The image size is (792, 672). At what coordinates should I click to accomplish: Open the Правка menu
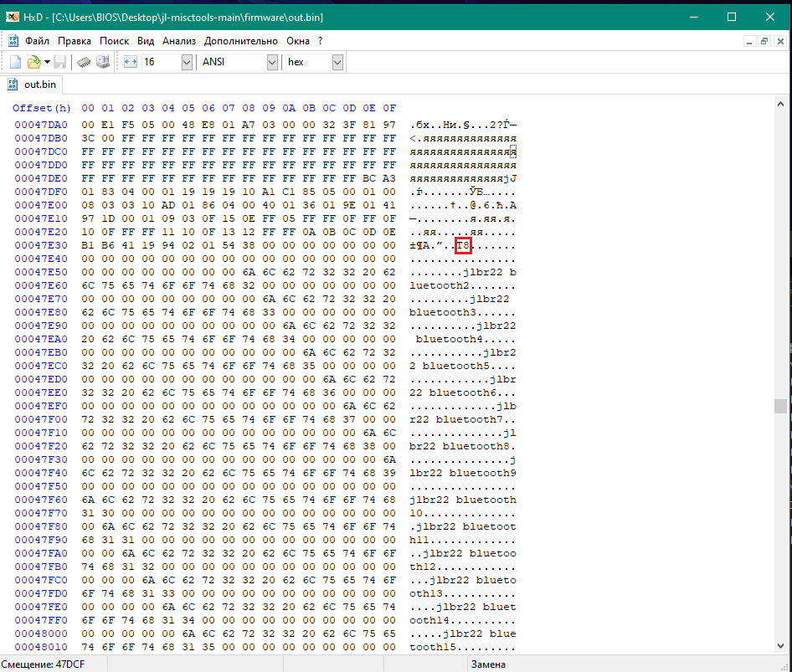pos(75,41)
